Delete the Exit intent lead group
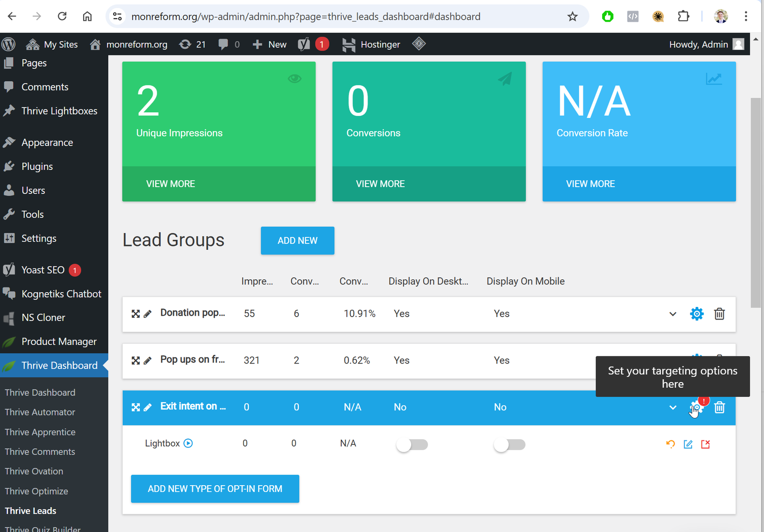This screenshot has width=764, height=532. 719,407
